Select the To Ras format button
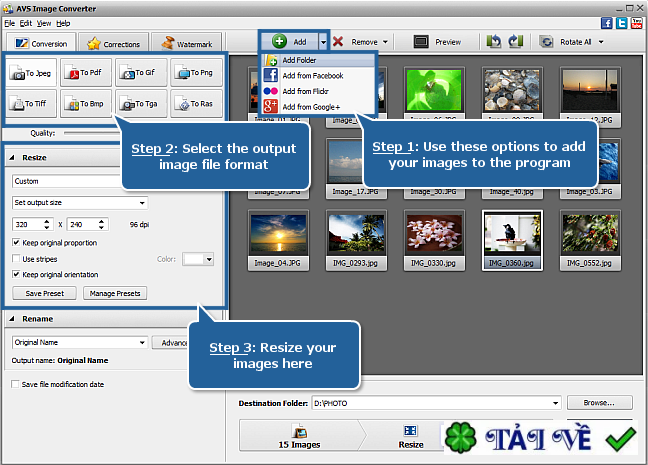This screenshot has width=648, height=465. pos(197,104)
